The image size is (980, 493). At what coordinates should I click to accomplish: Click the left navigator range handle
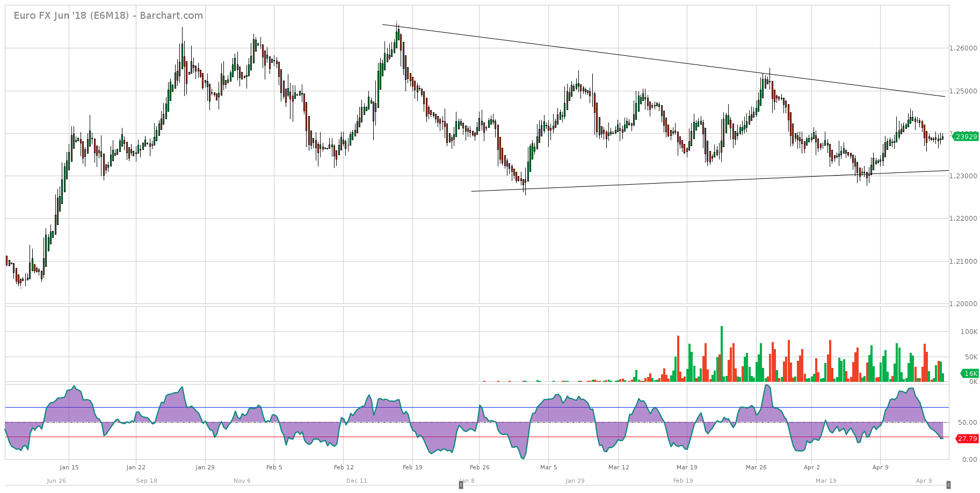click(x=461, y=485)
